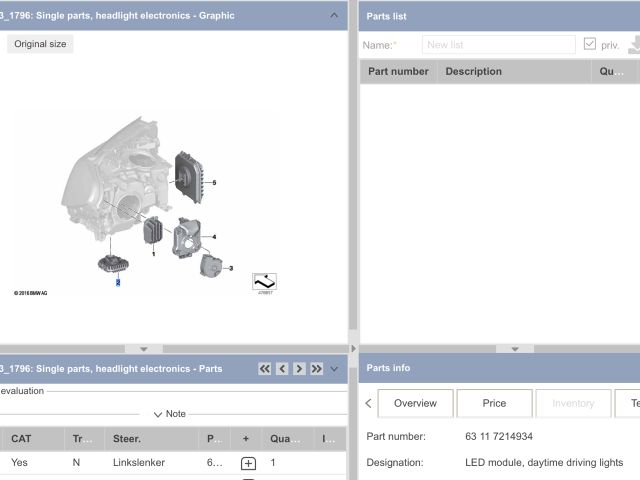The height and width of the screenshot is (480, 640).
Task: Collapse the Parts panel with the chevron
Action: (334, 369)
